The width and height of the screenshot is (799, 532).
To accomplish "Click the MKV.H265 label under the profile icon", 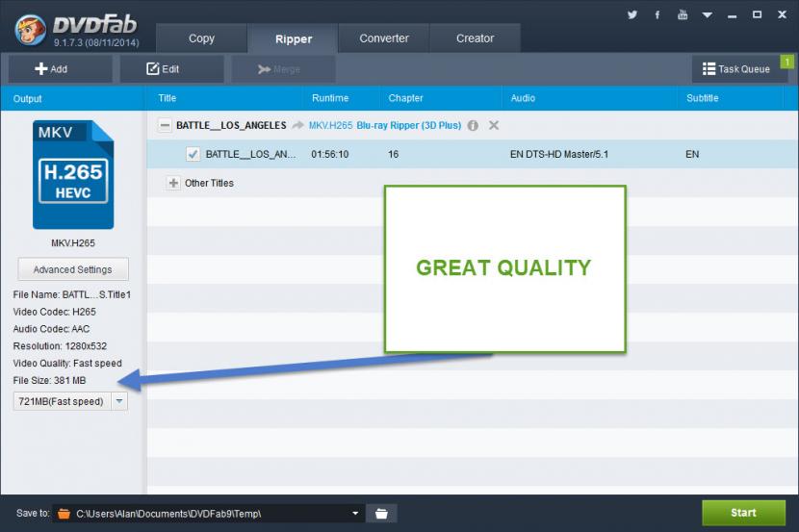I will [x=73, y=242].
